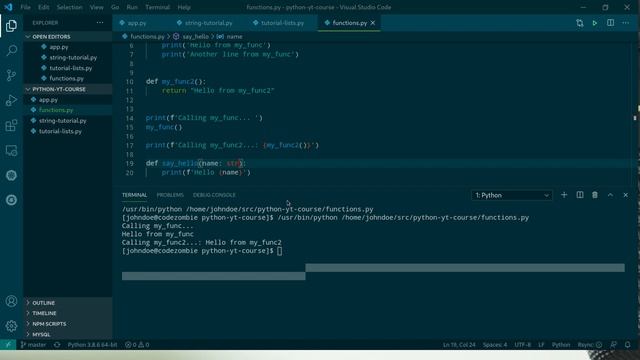The width and height of the screenshot is (640, 360).
Task: Click the remote window indicator in status bar
Action: 8,344
